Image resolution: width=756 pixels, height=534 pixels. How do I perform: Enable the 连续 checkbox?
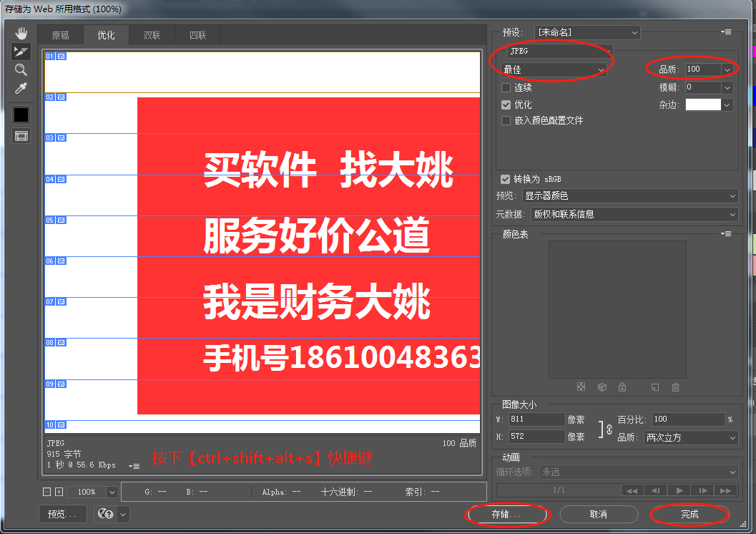[x=506, y=88]
